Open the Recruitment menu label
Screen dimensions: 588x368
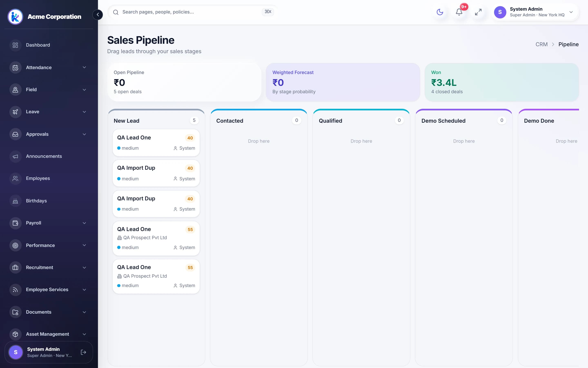[39, 267]
